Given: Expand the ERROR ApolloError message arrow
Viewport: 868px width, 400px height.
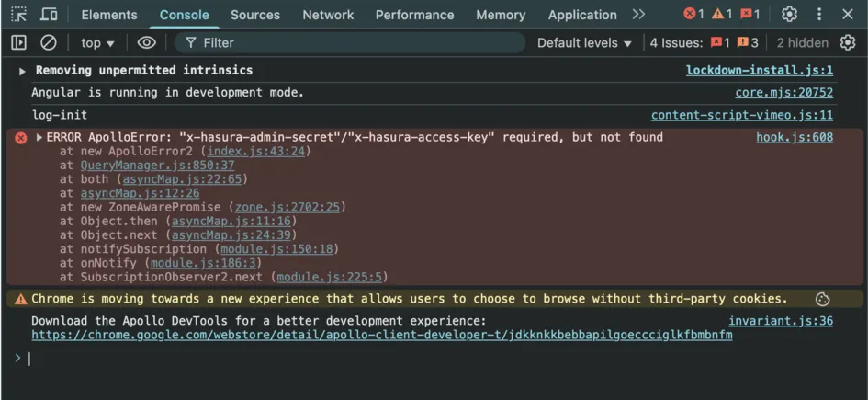Looking at the screenshot, I should 39,137.
